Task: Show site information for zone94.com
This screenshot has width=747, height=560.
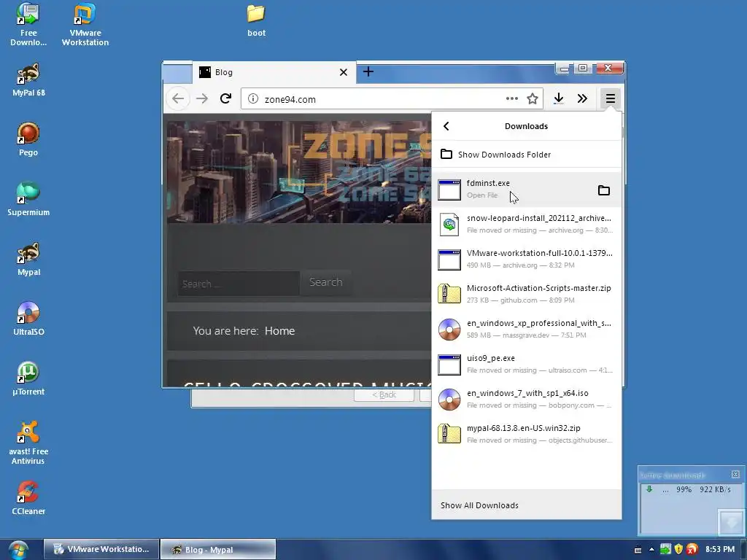Action: click(x=253, y=99)
